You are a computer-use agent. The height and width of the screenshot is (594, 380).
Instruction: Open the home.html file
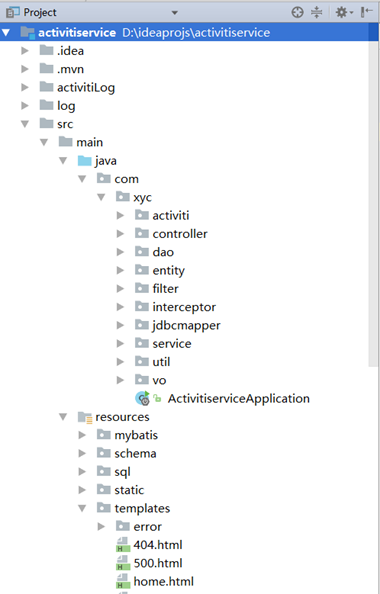tap(163, 581)
